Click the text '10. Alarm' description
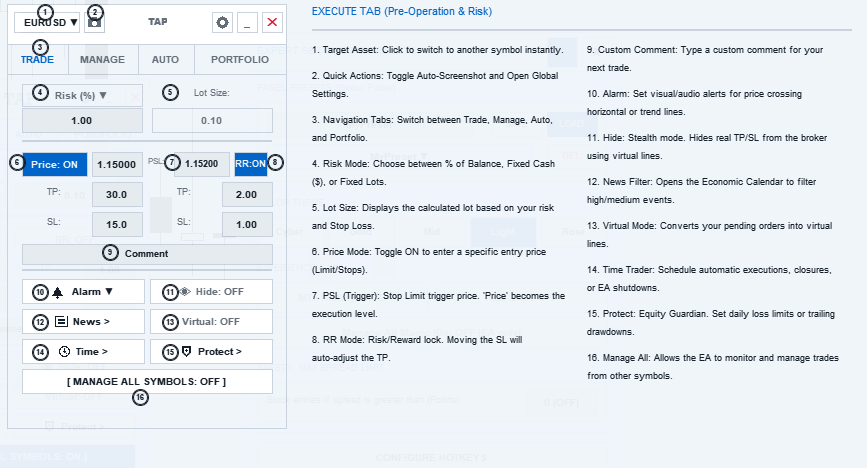The width and height of the screenshot is (867, 468). click(x=694, y=102)
